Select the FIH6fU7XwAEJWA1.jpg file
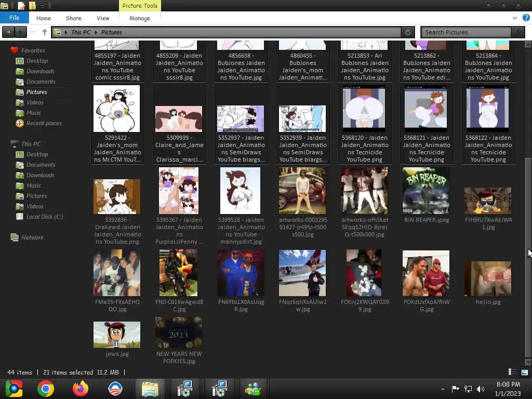 487,201
